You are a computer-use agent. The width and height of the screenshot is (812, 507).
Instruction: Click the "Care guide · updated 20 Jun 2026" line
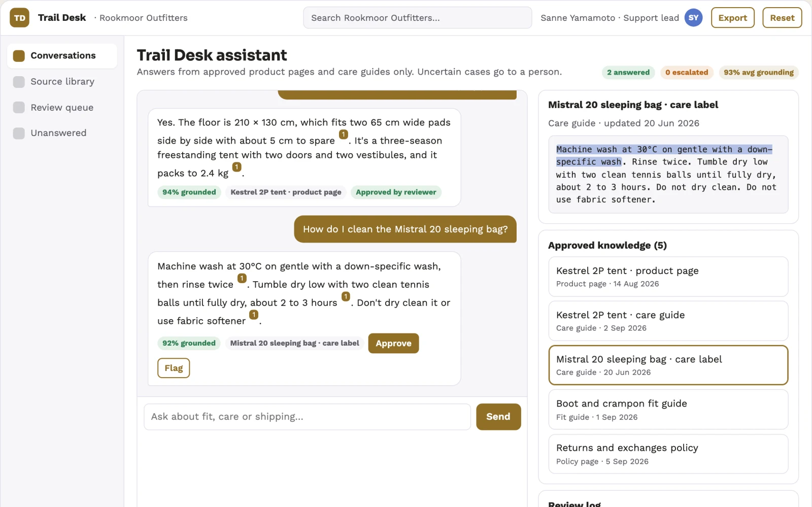click(624, 123)
